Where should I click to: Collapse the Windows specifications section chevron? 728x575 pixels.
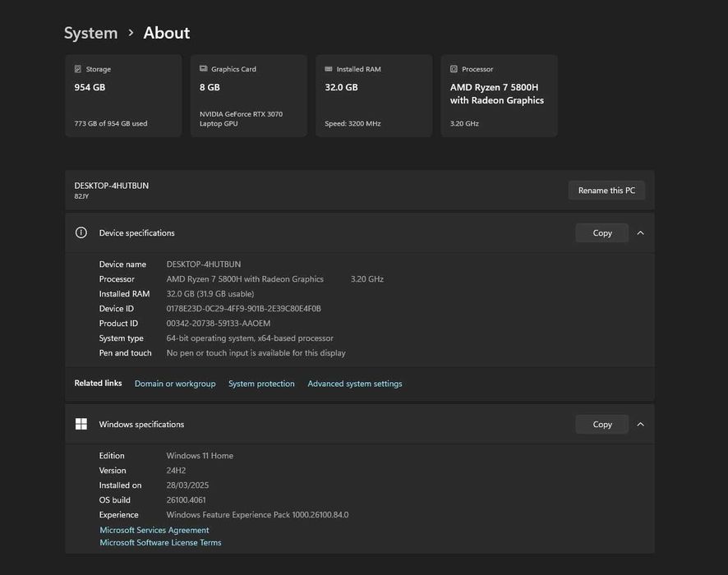tap(640, 425)
